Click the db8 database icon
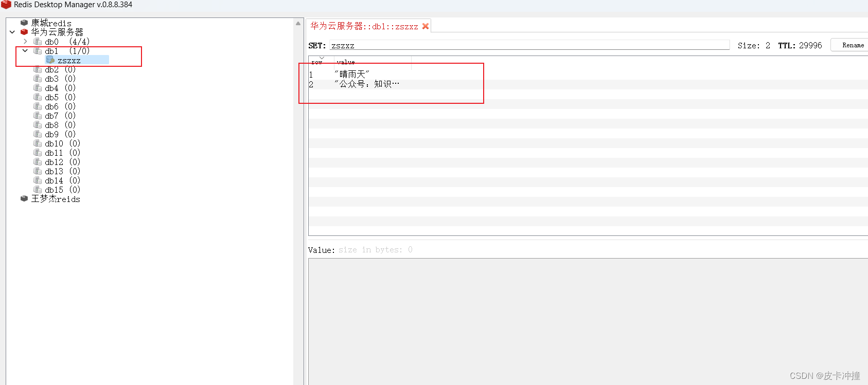The image size is (868, 385). pos(38,124)
